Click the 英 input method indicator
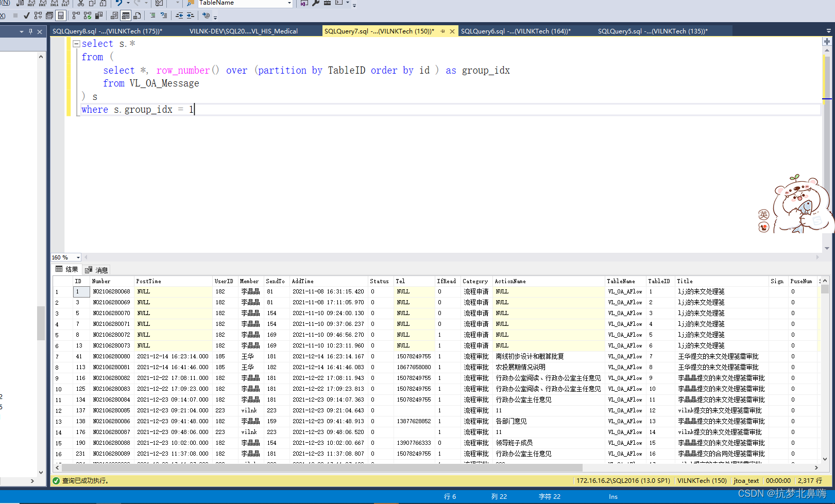Viewport: 835px width, 504px height. coord(763,214)
